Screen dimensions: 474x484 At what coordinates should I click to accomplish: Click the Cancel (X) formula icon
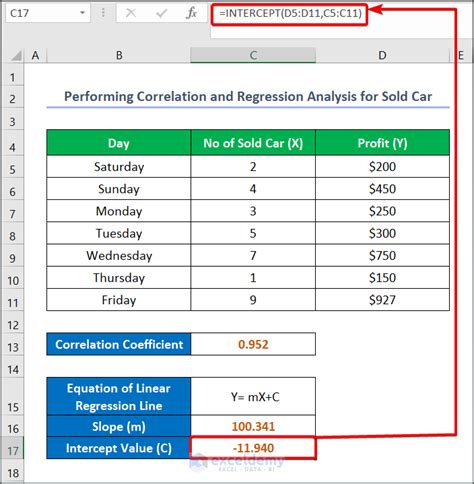point(131,13)
